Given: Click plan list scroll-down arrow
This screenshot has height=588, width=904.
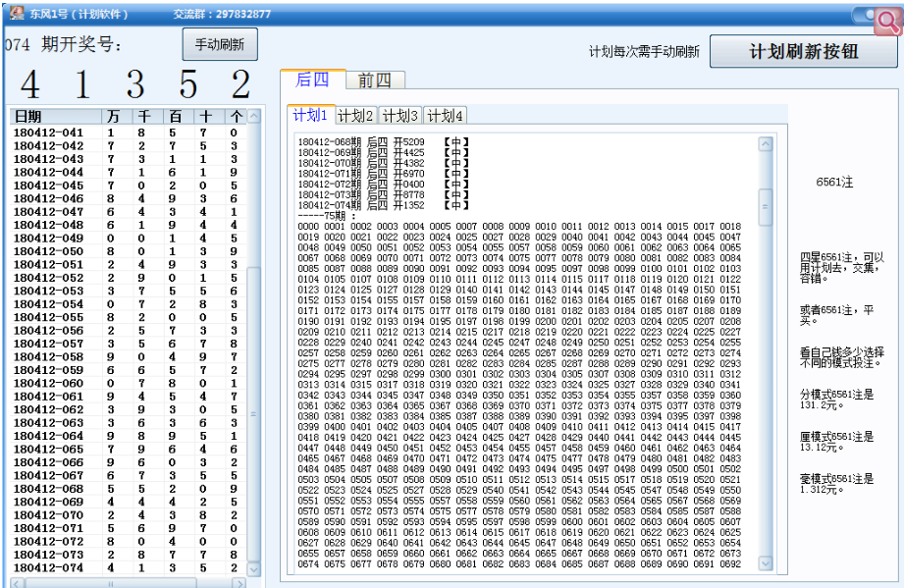Looking at the screenshot, I should [766, 563].
